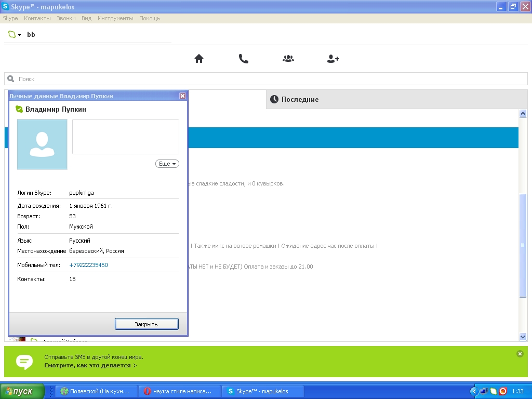The image size is (532, 399).
Task: Click the message mentioning сладкие сладости
Action: (236, 183)
